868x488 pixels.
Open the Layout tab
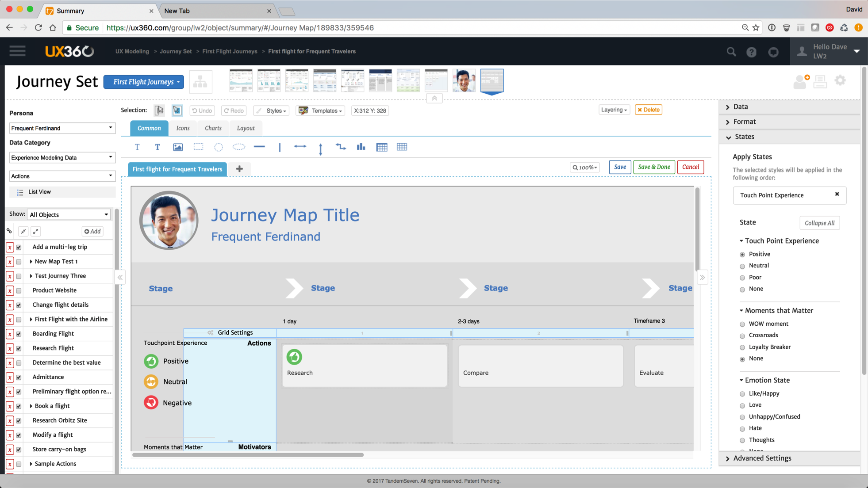tap(246, 128)
